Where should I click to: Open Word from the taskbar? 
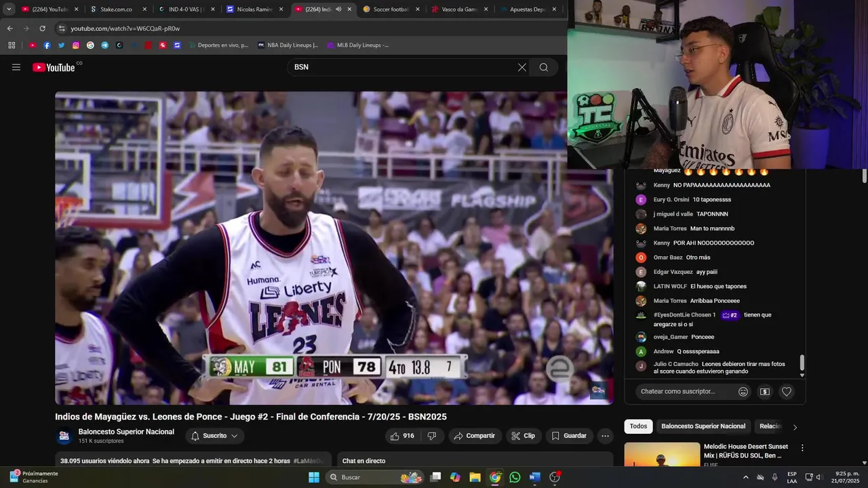(x=534, y=477)
